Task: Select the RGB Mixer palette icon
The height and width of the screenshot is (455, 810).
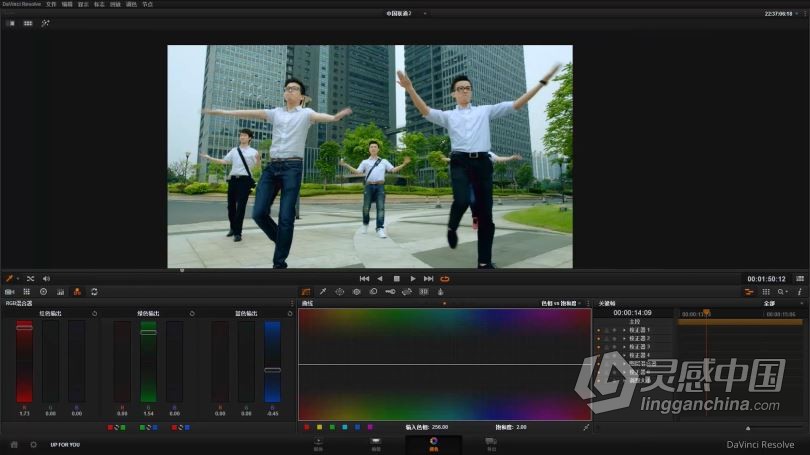Action: point(77,292)
